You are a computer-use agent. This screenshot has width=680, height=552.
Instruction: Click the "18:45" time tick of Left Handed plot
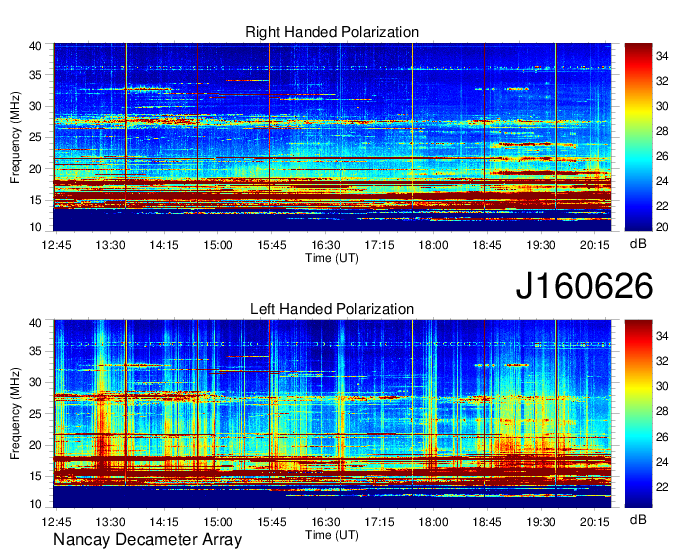[x=487, y=522]
